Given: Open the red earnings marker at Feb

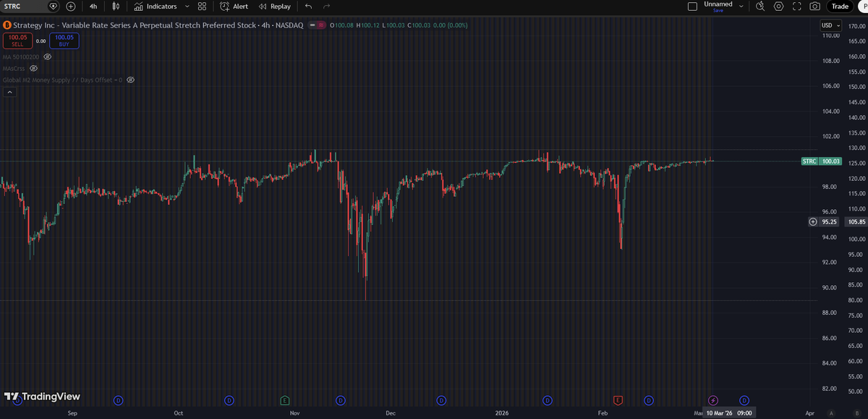Looking at the screenshot, I should coord(618,399).
